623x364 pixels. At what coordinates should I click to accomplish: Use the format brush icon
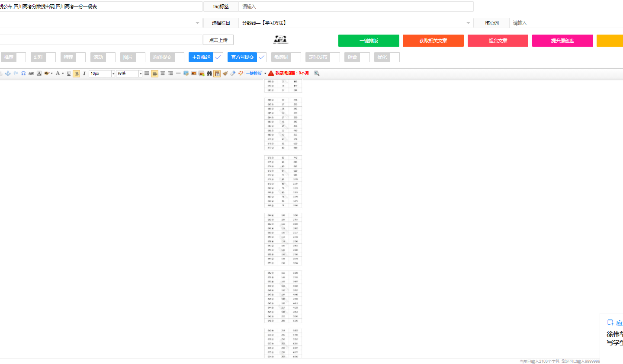(x=225, y=73)
